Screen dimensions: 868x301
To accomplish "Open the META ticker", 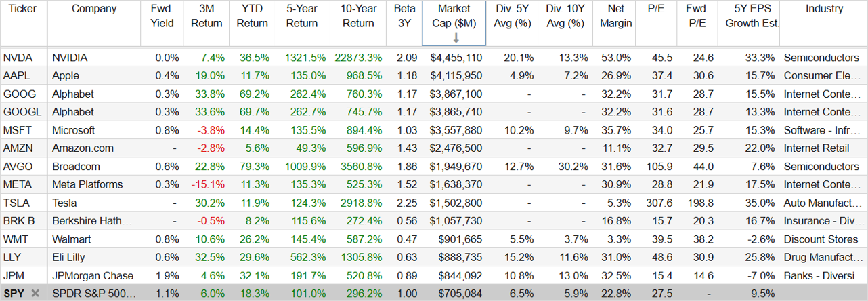I will (x=17, y=184).
